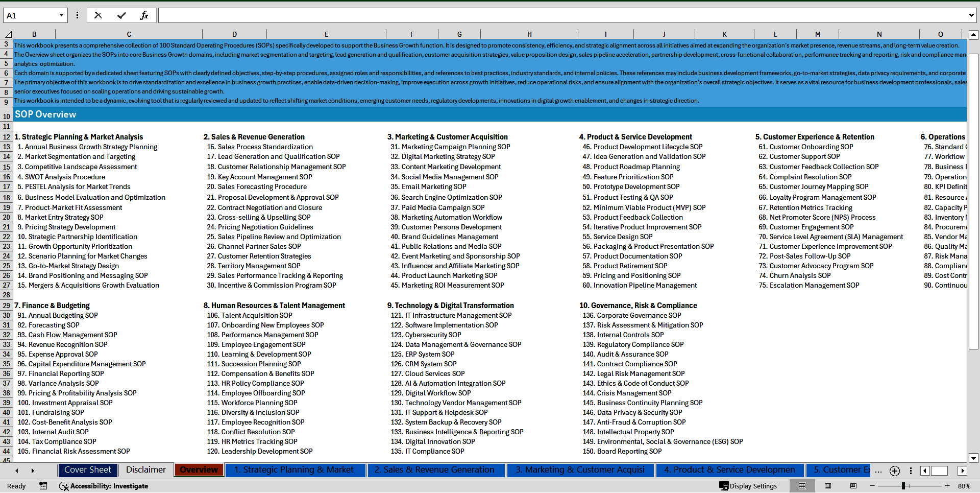The image size is (980, 493).
Task: Open Accessibility: Investigate checker
Action: [104, 486]
